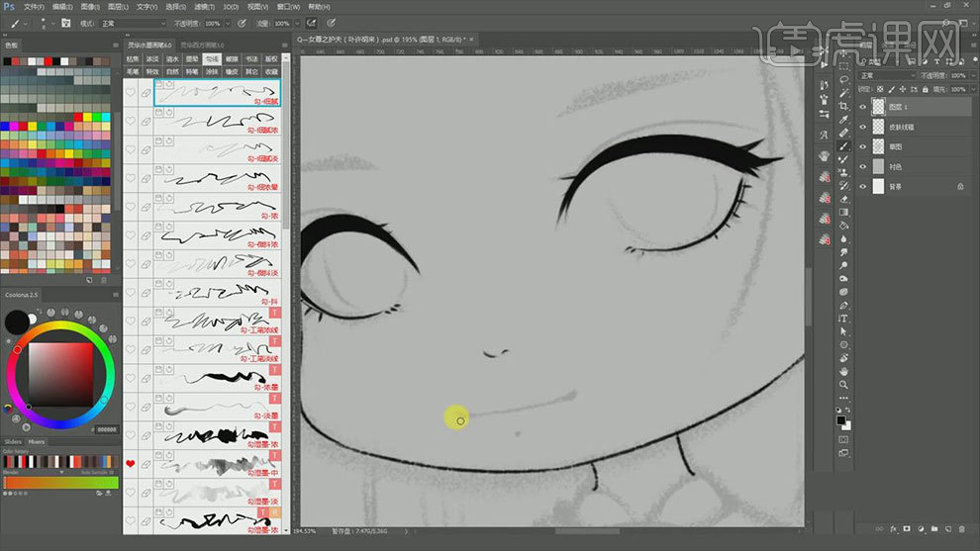Select the 墨晕 brush category
The image size is (980, 551).
tap(192, 58)
